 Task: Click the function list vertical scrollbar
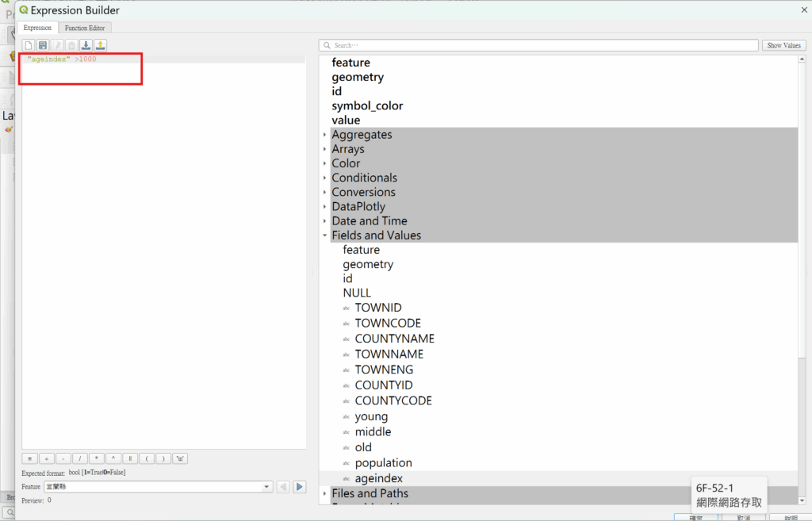click(802, 209)
